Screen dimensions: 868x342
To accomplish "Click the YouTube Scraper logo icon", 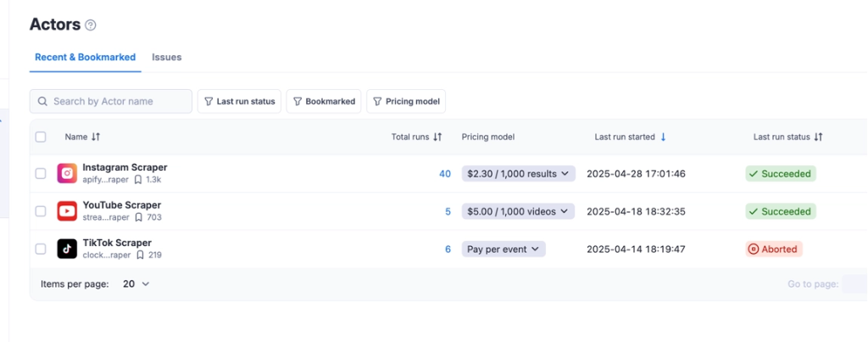I will point(67,211).
